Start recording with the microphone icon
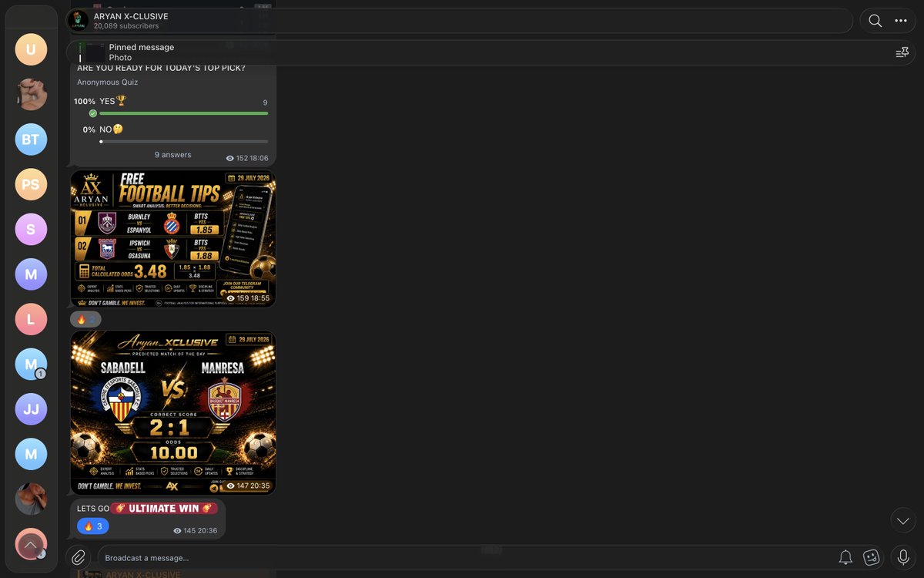The image size is (924, 578). tap(902, 557)
